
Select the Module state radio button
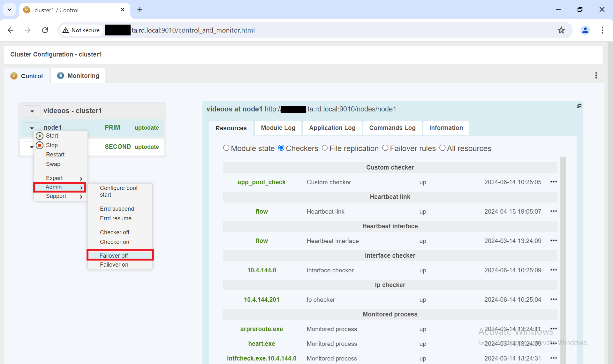click(x=226, y=148)
